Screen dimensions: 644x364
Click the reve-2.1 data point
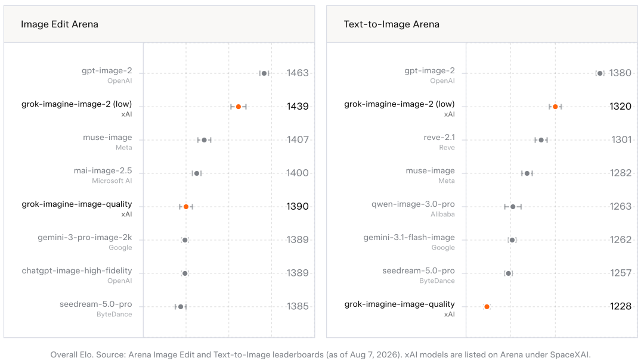click(541, 140)
